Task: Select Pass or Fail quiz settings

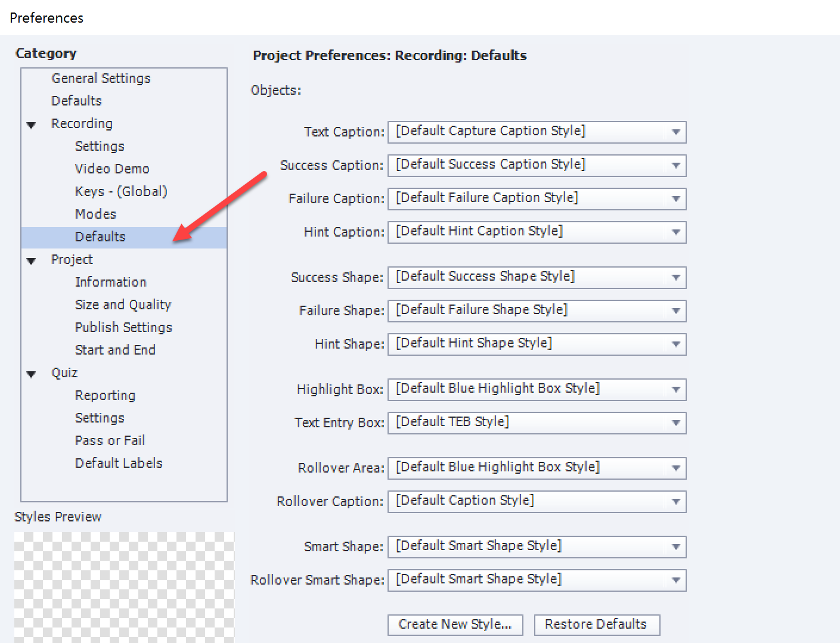Action: (x=110, y=440)
